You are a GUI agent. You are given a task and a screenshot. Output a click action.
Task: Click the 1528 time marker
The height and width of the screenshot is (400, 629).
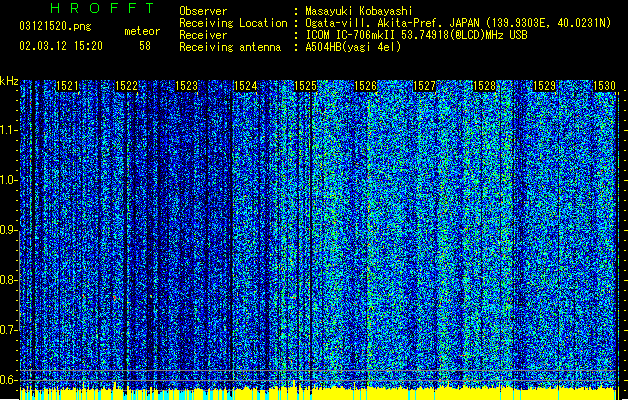pos(485,86)
